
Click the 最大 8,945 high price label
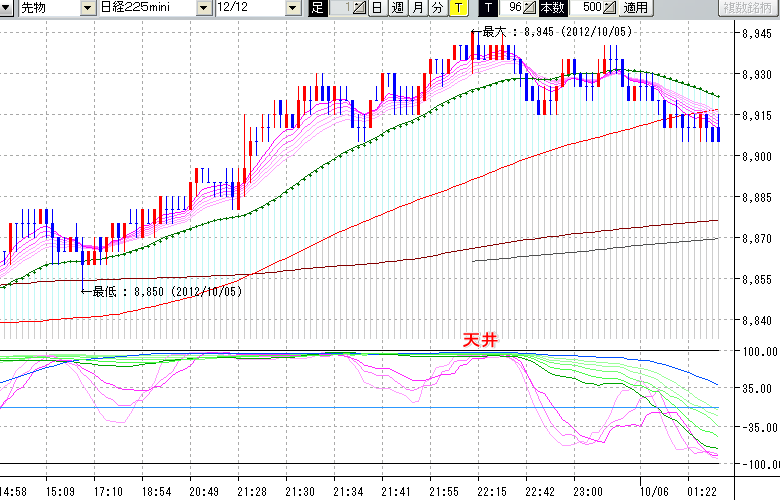tap(556, 32)
